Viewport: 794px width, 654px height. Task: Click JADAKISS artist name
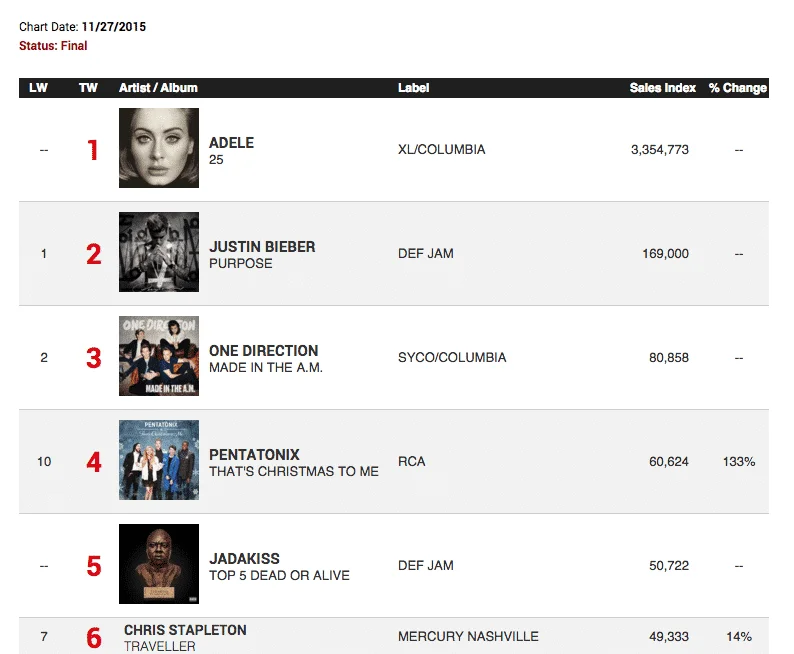pyautogui.click(x=244, y=558)
